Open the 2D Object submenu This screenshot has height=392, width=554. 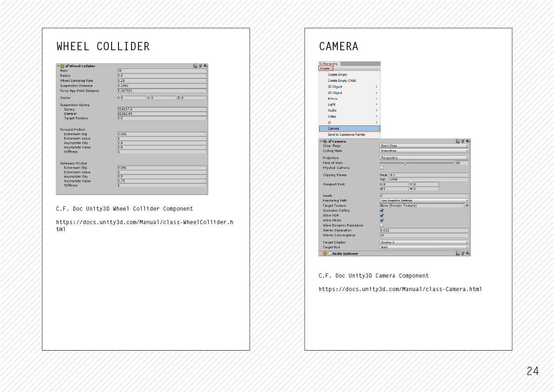pos(350,93)
